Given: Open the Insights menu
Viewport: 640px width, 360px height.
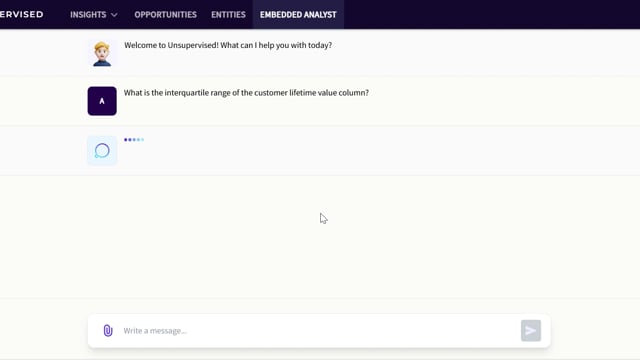Looking at the screenshot, I should 93,15.
